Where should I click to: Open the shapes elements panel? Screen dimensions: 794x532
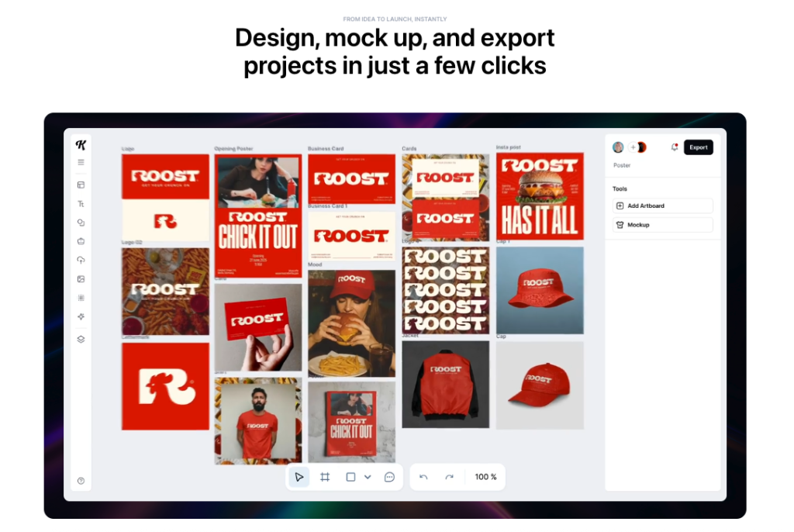(81, 223)
